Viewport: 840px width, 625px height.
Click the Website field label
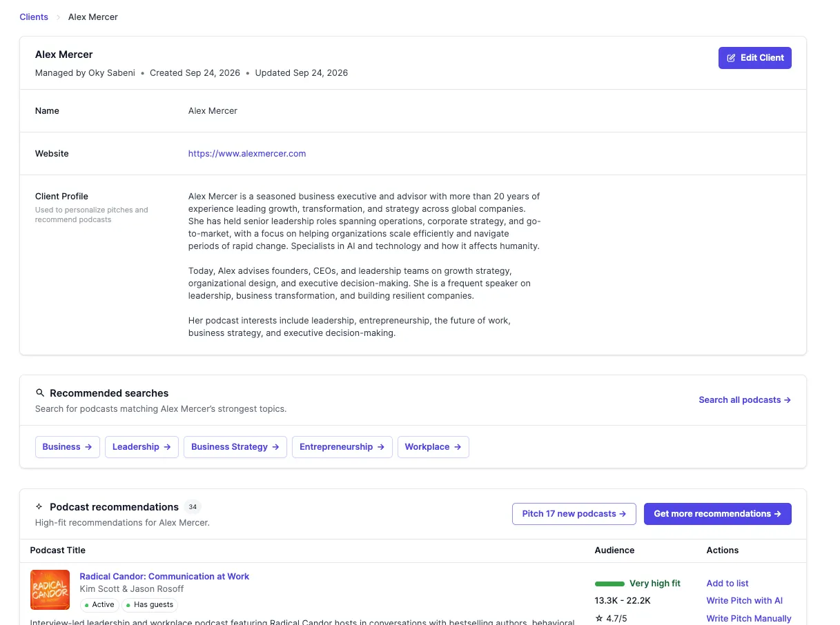pyautogui.click(x=52, y=154)
